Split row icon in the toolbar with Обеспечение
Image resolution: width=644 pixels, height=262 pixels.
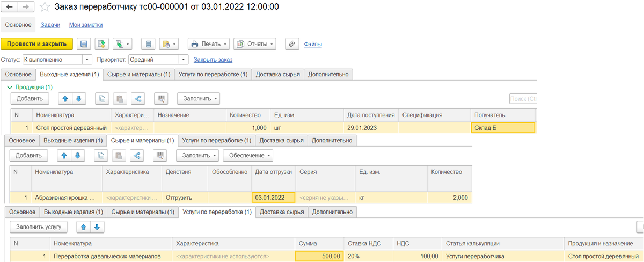[x=137, y=155]
